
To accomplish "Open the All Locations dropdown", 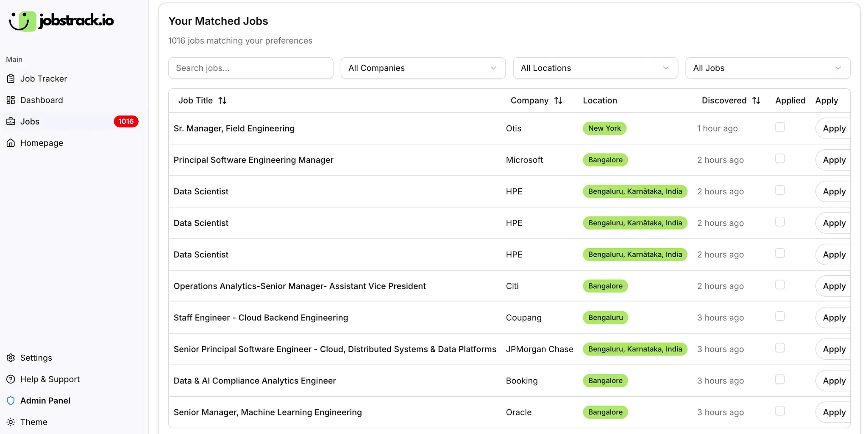I will 595,68.
